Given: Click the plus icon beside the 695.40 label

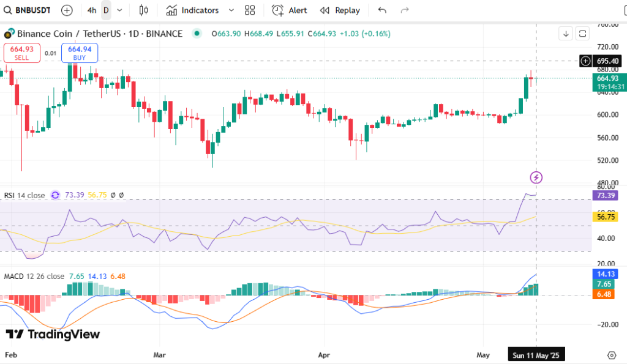Looking at the screenshot, I should coord(585,61).
